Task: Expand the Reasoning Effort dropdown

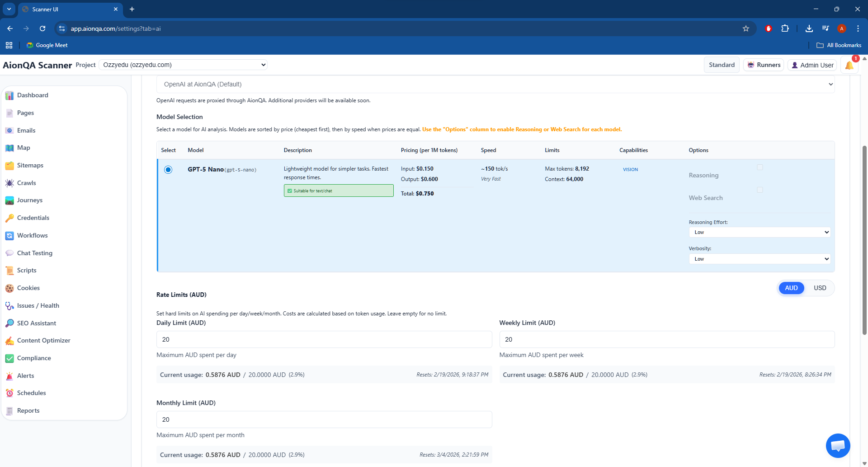Action: [x=759, y=232]
